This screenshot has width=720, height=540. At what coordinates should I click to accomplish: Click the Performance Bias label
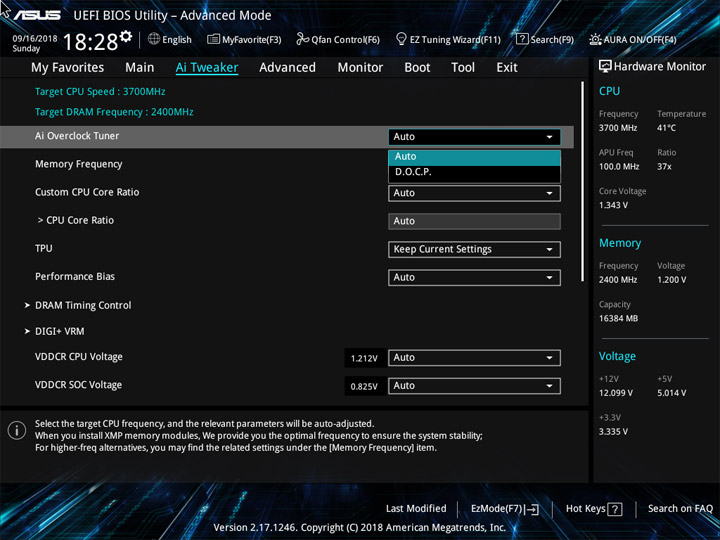pos(75,276)
